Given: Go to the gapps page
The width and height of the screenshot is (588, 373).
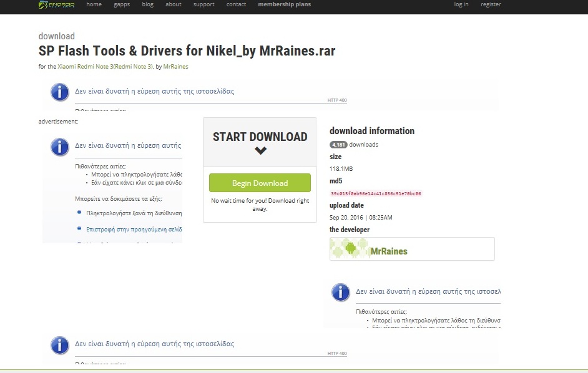Looking at the screenshot, I should tap(122, 4).
